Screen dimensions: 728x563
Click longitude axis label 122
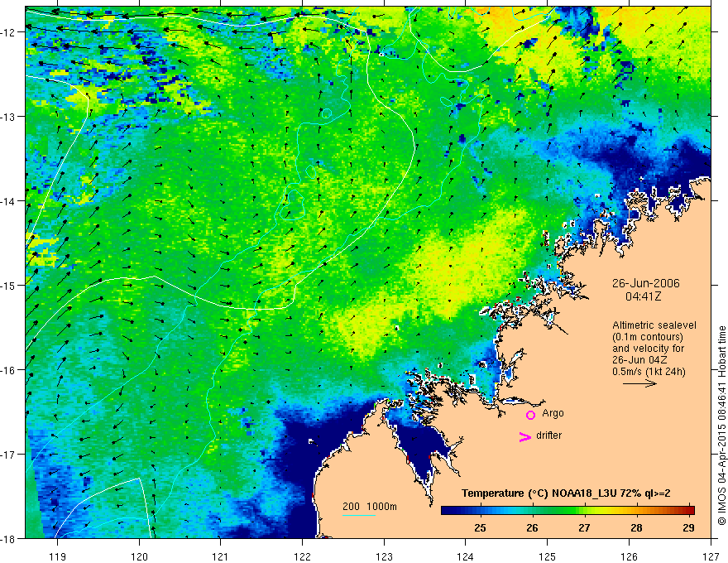click(x=302, y=556)
